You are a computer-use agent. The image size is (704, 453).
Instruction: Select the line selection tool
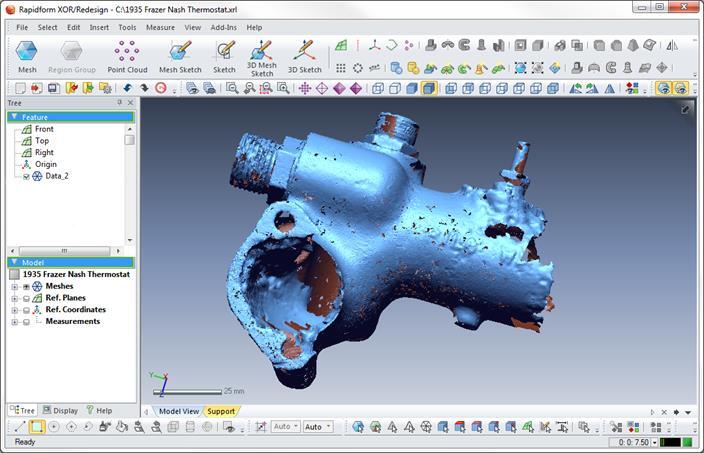(20, 427)
